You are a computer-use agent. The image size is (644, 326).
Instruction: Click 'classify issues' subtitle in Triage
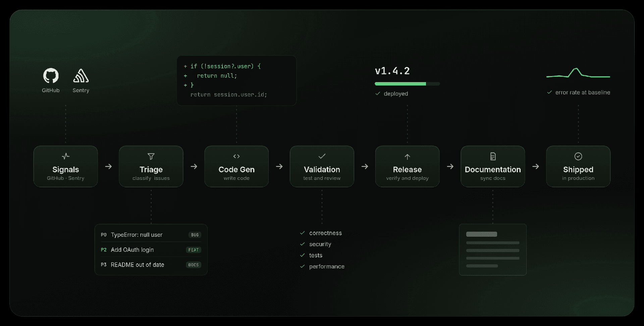click(151, 178)
